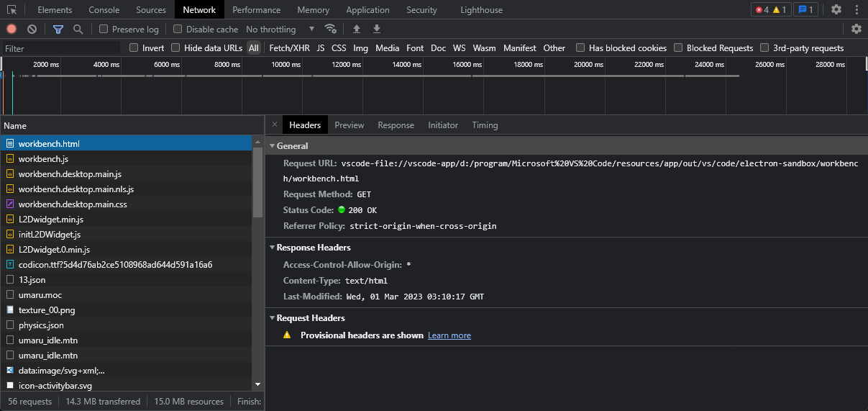Clear the network log

pyautogui.click(x=32, y=29)
